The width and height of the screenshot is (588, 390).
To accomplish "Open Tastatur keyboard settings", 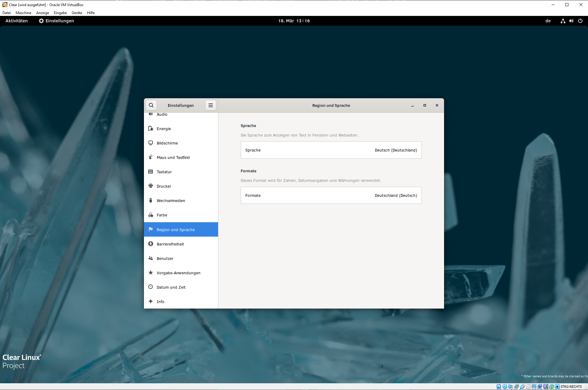I will [x=164, y=172].
